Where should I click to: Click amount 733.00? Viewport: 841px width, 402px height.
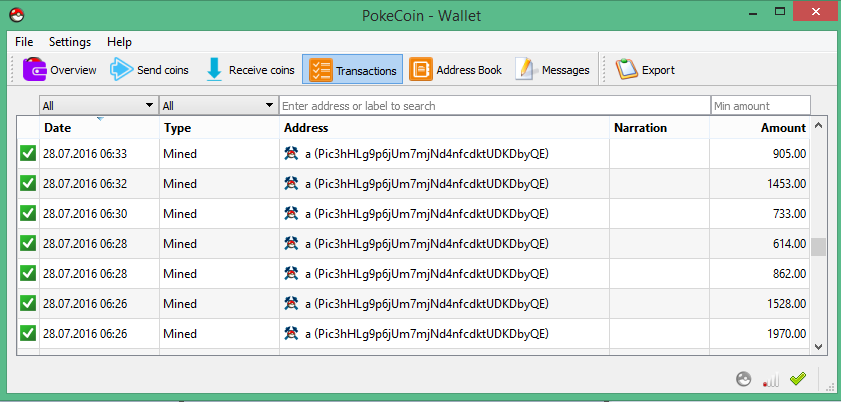click(x=789, y=214)
